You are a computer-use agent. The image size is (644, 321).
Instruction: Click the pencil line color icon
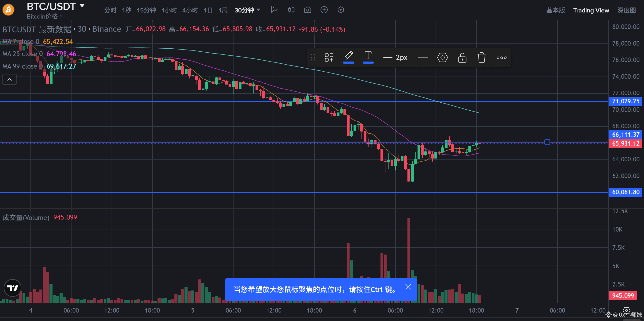pyautogui.click(x=349, y=56)
